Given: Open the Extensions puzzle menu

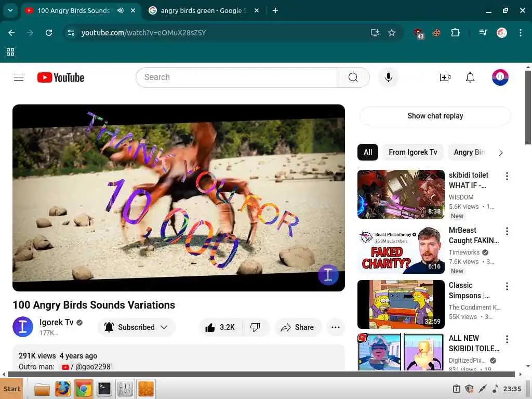Looking at the screenshot, I should (x=455, y=33).
